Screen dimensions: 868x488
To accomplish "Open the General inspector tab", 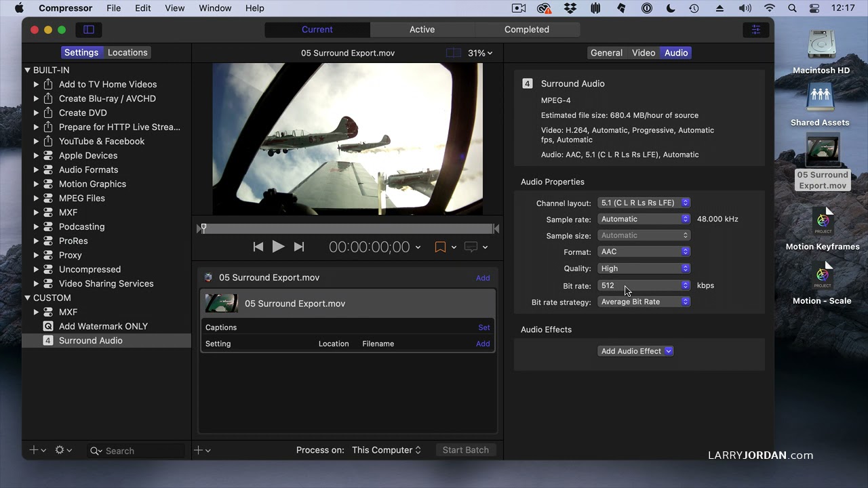I will (606, 52).
